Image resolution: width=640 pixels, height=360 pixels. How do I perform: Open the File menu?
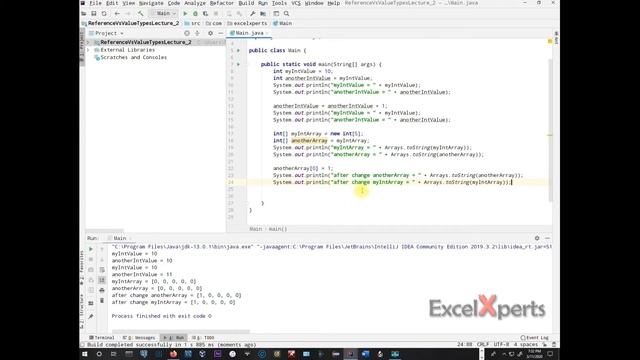96,3
